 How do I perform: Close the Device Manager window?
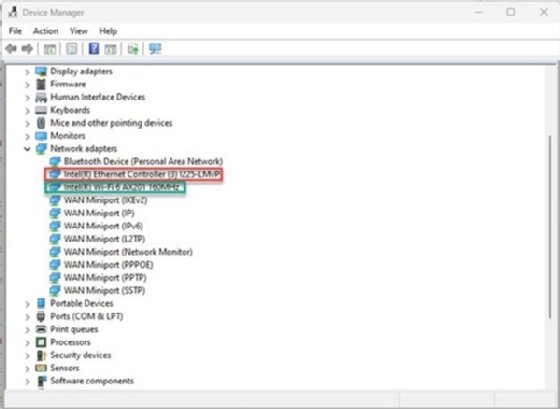[544, 12]
